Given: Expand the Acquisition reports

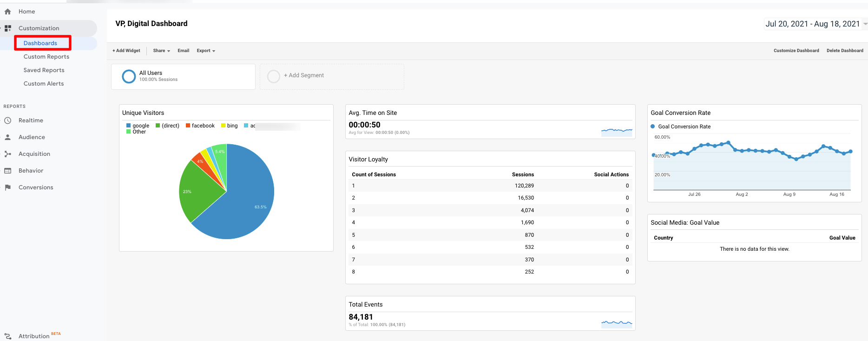Looking at the screenshot, I should [x=34, y=154].
